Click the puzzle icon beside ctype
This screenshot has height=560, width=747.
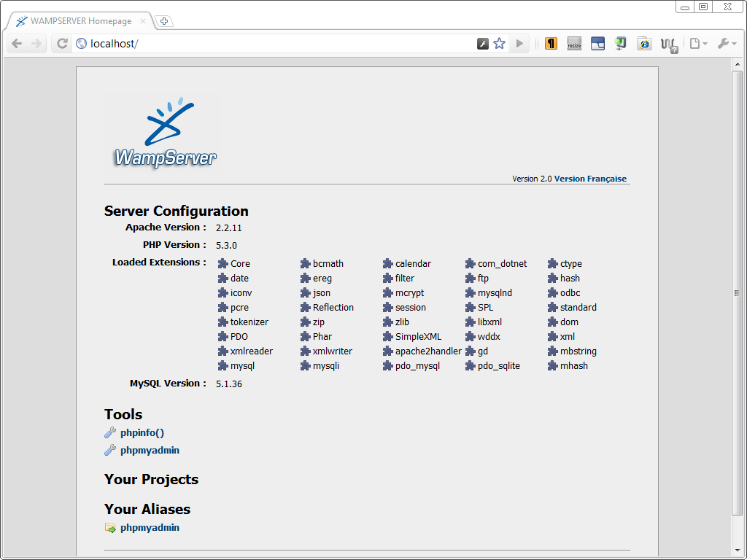tap(553, 264)
